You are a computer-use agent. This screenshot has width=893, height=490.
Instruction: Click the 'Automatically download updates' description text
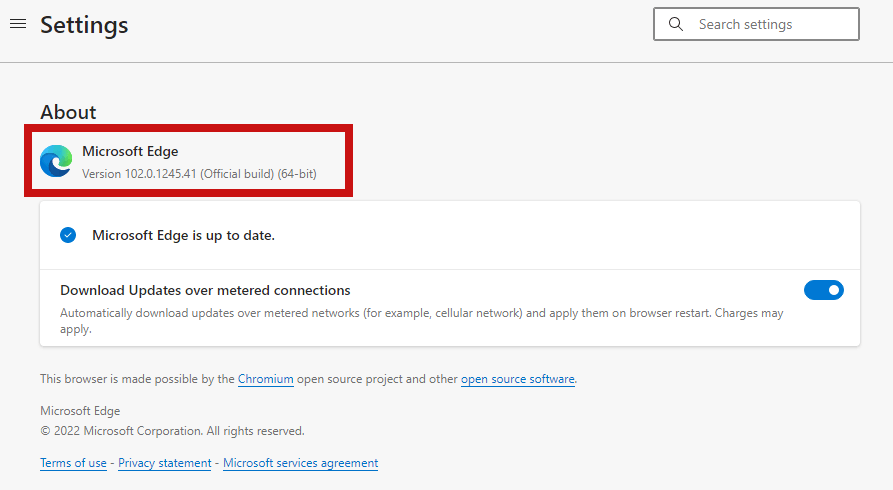(x=421, y=321)
